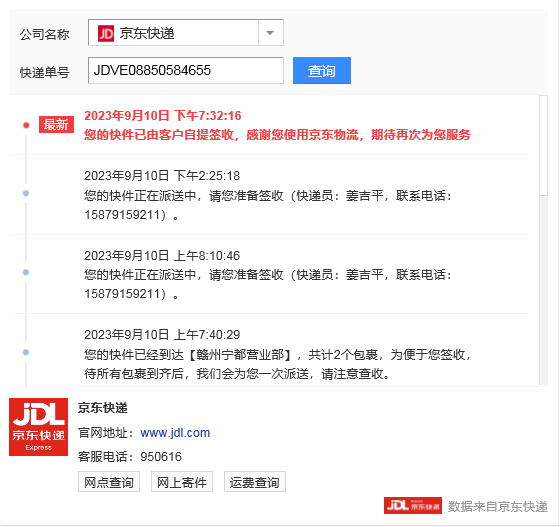Select the 上午8:10:46 timeline dot
The image size is (560, 527).
(x=26, y=272)
